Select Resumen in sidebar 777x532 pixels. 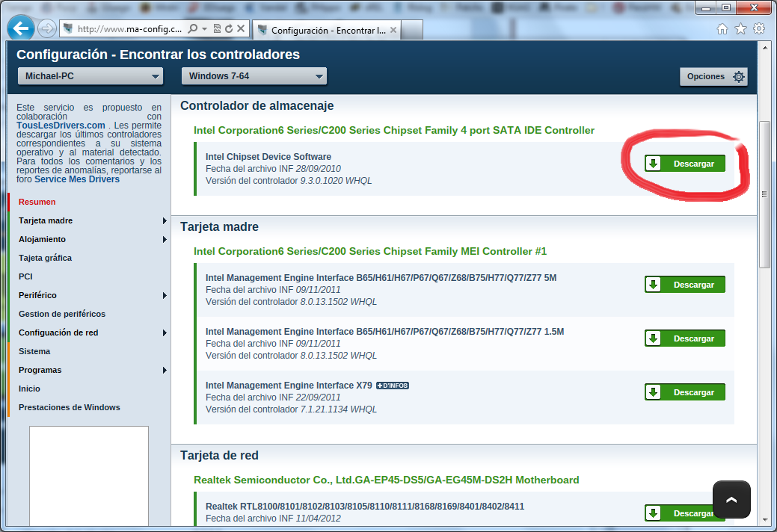click(37, 202)
